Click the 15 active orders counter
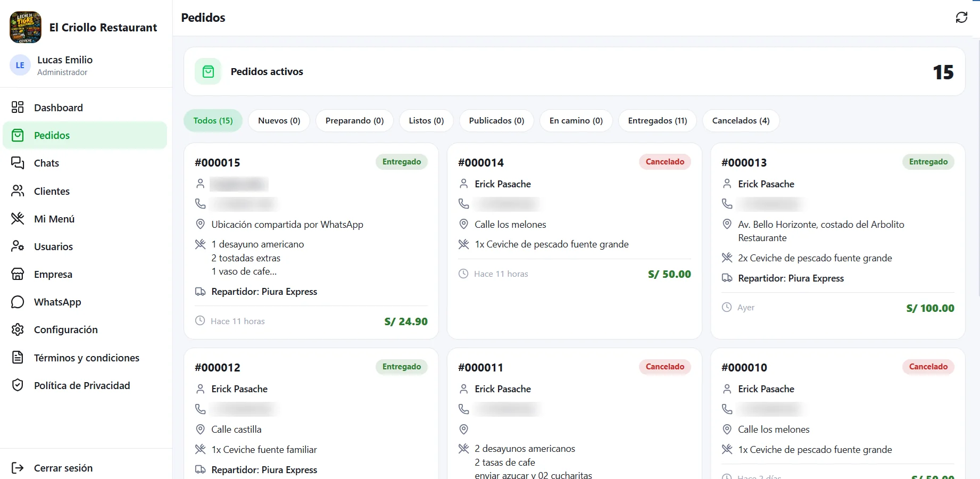Screen dimensions: 980x479 pos(943,72)
